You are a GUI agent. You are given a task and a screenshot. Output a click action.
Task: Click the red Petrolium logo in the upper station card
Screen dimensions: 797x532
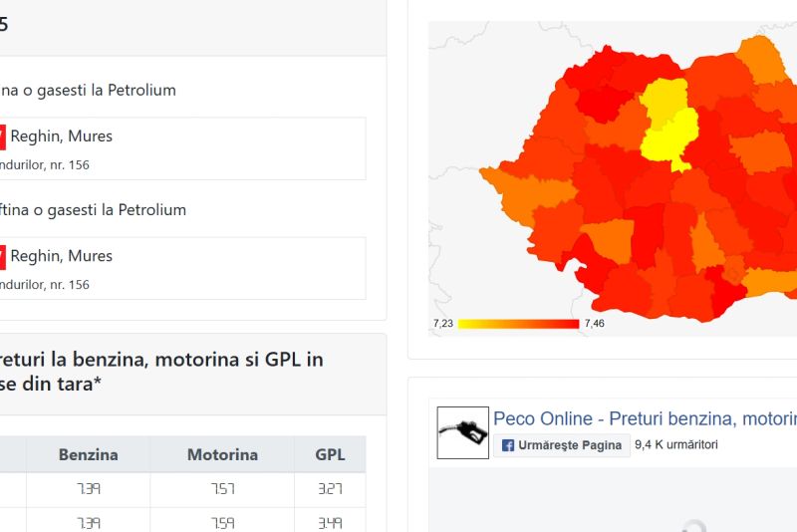click(x=2, y=136)
